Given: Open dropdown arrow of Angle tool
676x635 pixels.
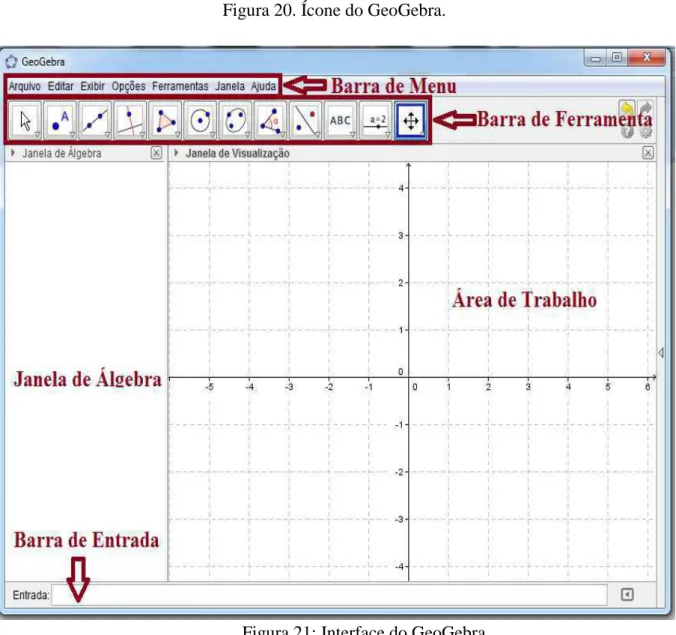Looking at the screenshot, I should 282,135.
